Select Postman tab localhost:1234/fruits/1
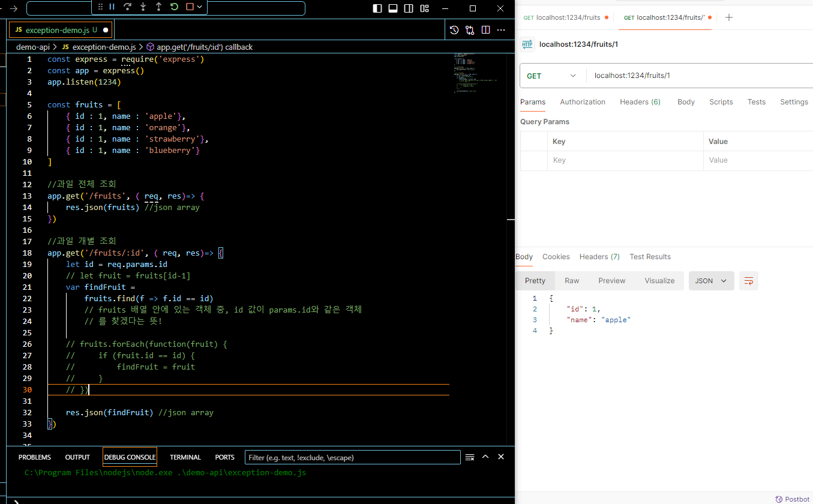813x504 pixels. [x=667, y=17]
